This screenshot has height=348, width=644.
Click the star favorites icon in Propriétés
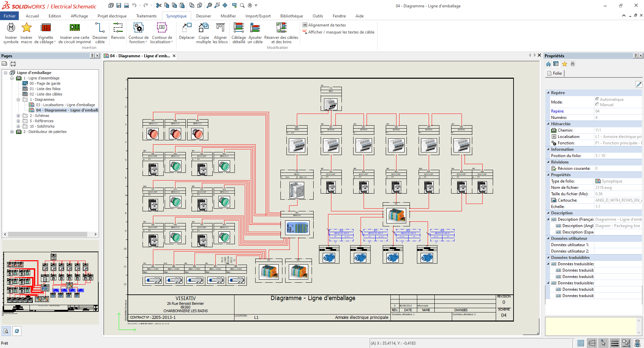point(565,64)
